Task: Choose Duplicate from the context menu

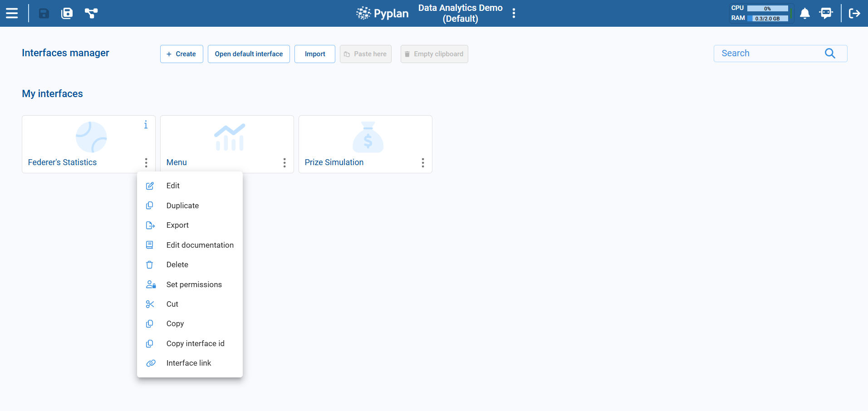Action: 182,205
